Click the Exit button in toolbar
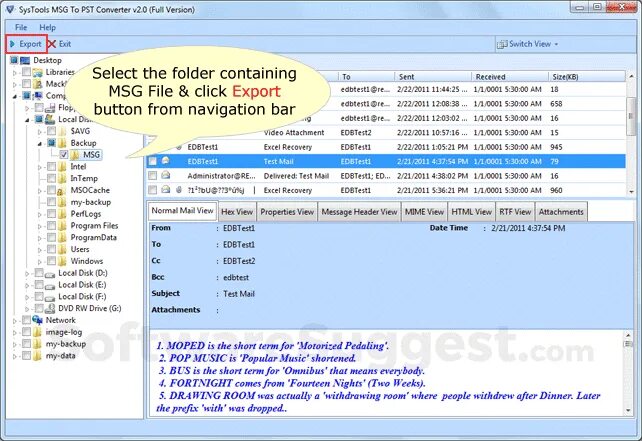This screenshot has width=642, height=441. [60, 44]
